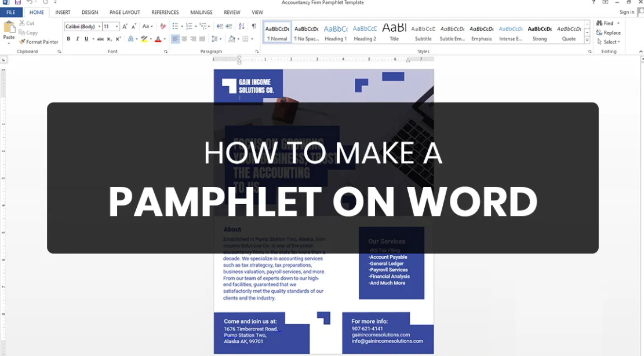Save the document from the quick access toolbar
This screenshot has width=644, height=356.
pos(17,2)
